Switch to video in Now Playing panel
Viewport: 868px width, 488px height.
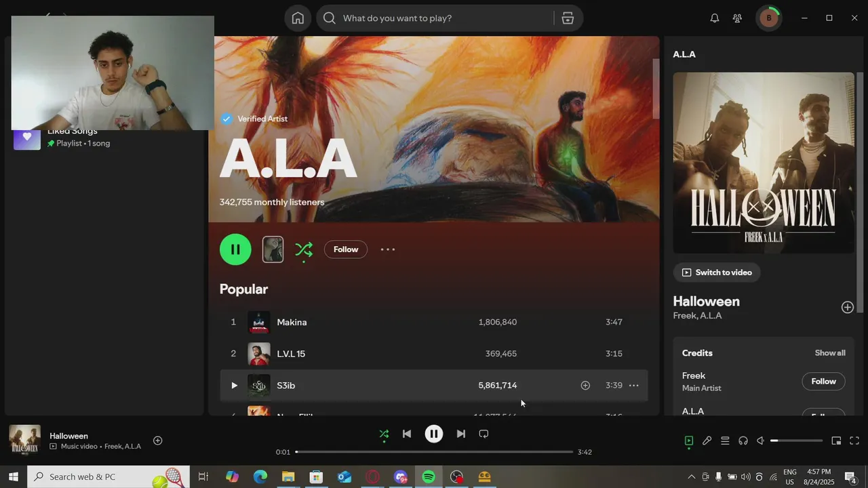[717, 272]
